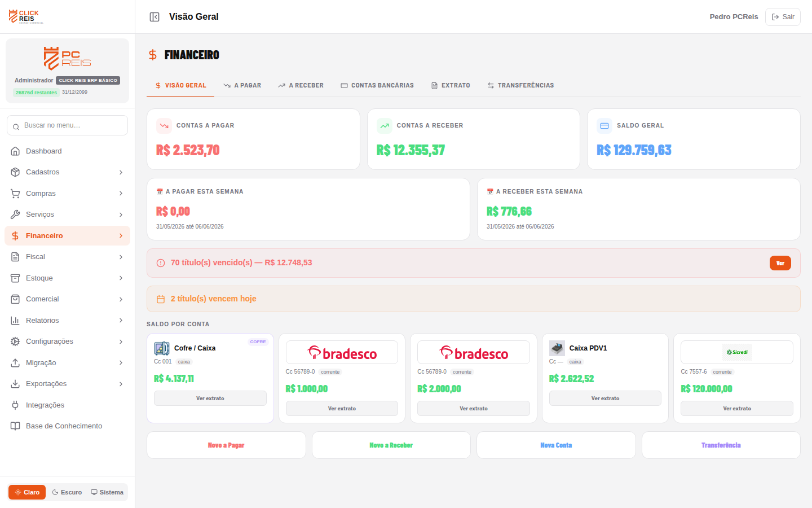The width and height of the screenshot is (812, 508).
Task: Open the Extrato tab
Action: [451, 86]
